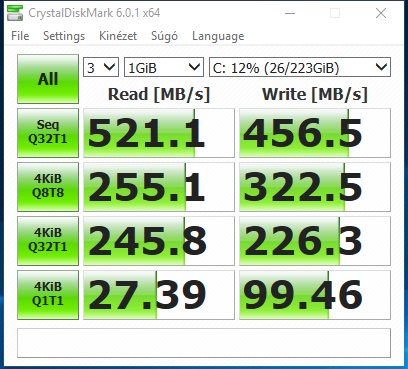Close the CrystalDiskMark window
The height and width of the screenshot is (369, 408).
click(x=381, y=13)
